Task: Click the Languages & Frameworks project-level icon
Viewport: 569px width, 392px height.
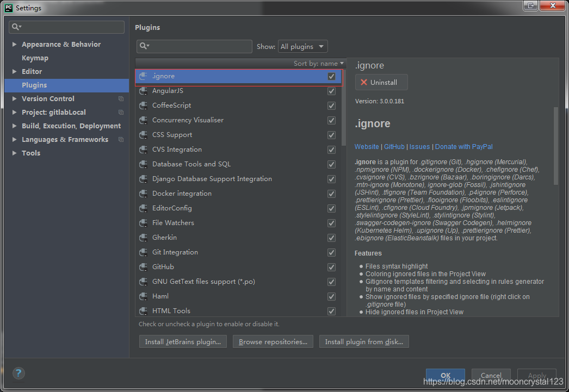Action: (121, 140)
